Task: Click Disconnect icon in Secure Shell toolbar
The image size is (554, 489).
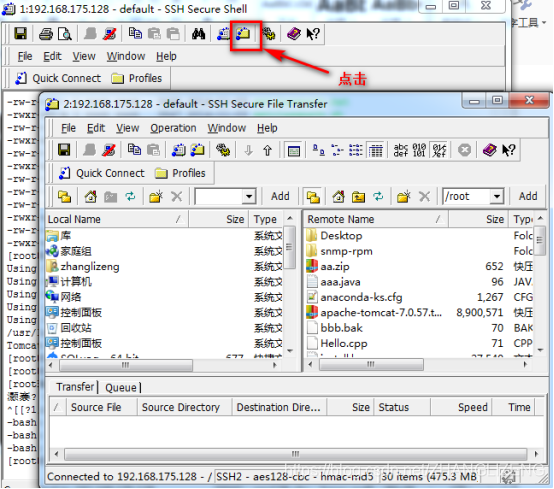Action: 110,34
